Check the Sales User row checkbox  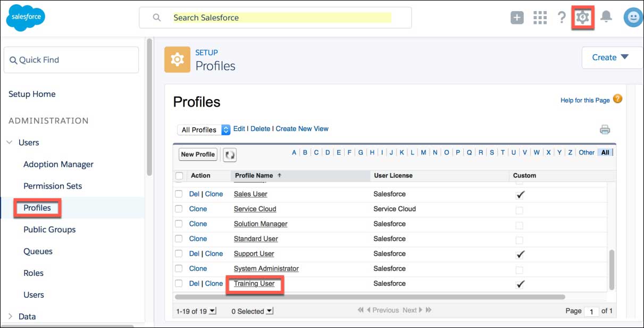click(x=179, y=194)
